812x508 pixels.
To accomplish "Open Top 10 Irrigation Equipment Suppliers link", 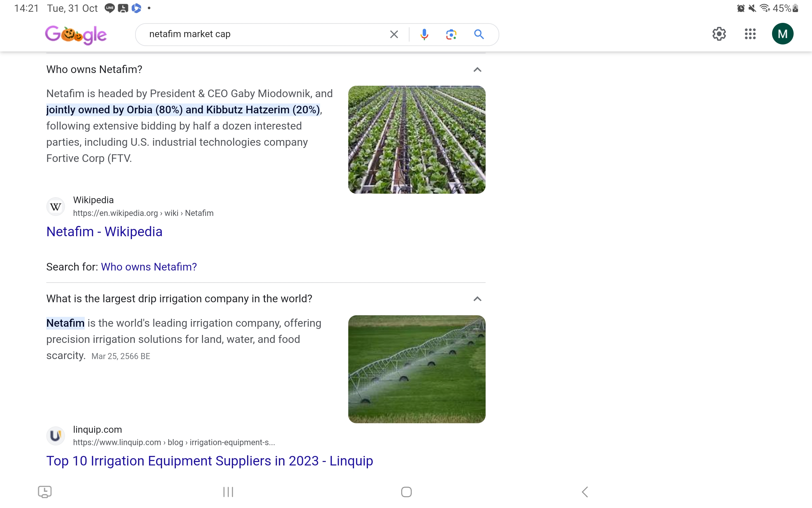I will 210,461.
